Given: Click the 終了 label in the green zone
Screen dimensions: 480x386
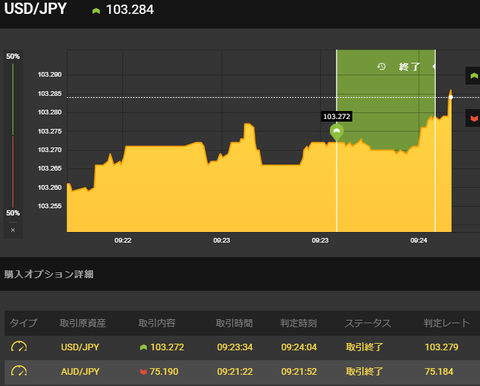Looking at the screenshot, I should click(x=409, y=67).
